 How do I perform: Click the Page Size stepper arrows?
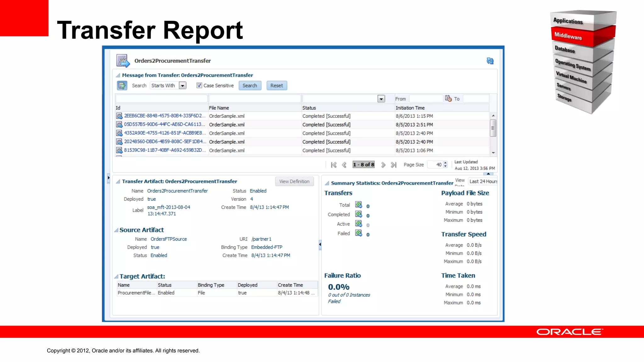(x=445, y=165)
